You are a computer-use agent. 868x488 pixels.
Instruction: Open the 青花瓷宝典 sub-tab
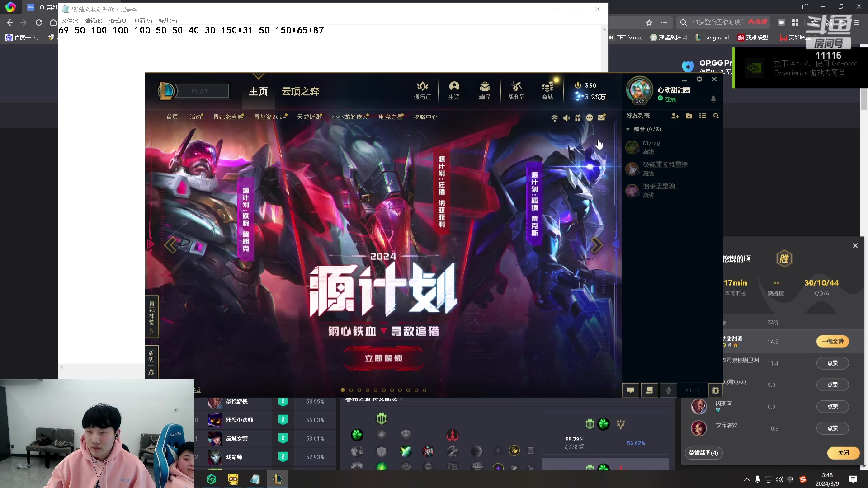(x=228, y=117)
